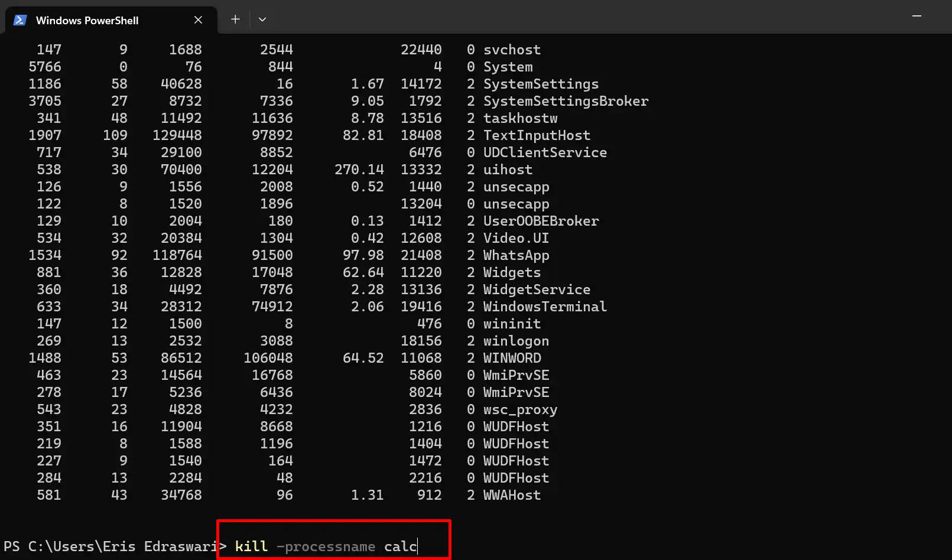Click the SystemSettings process name

[x=541, y=84]
